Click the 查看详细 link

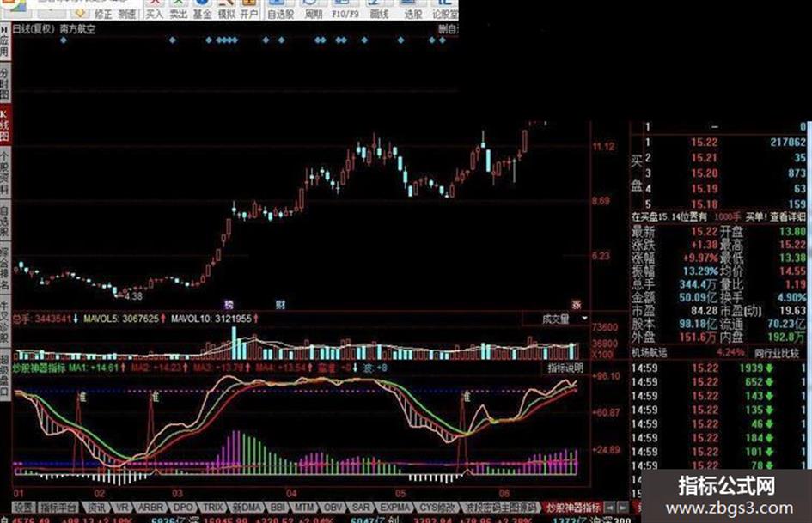788,217
